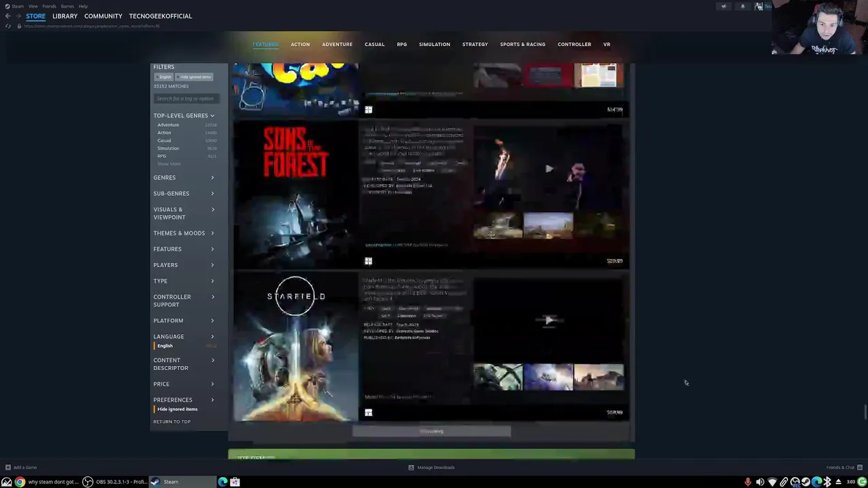Image resolution: width=868 pixels, height=488 pixels.
Task: Remove the Hide ignored items filter chip
Action: 195,77
